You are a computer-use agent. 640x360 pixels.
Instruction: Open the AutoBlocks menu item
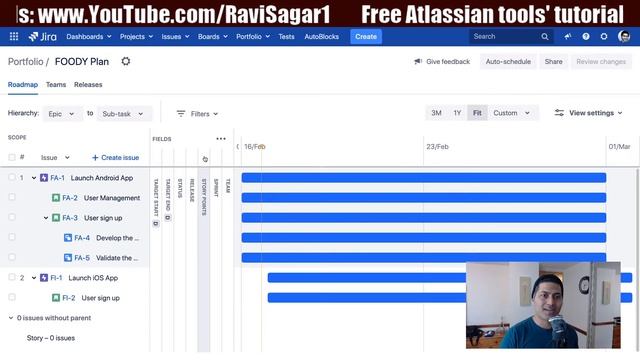point(322,37)
